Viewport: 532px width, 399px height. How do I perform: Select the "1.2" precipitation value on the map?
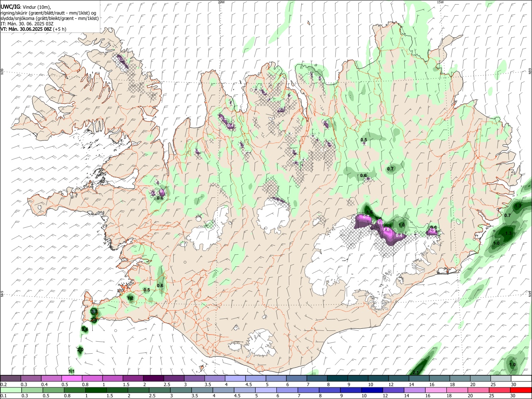(x=130, y=298)
